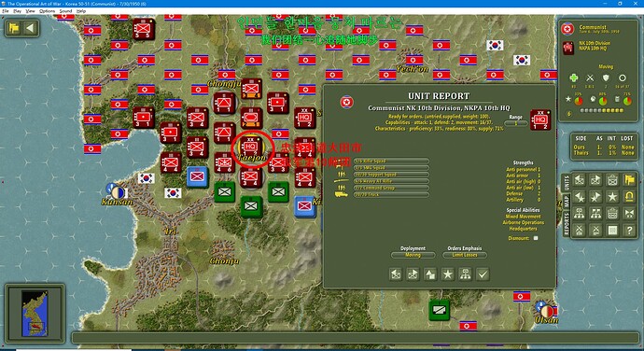Adjust the Range selector in Unit Report
644x351 pixels.
tap(516, 123)
